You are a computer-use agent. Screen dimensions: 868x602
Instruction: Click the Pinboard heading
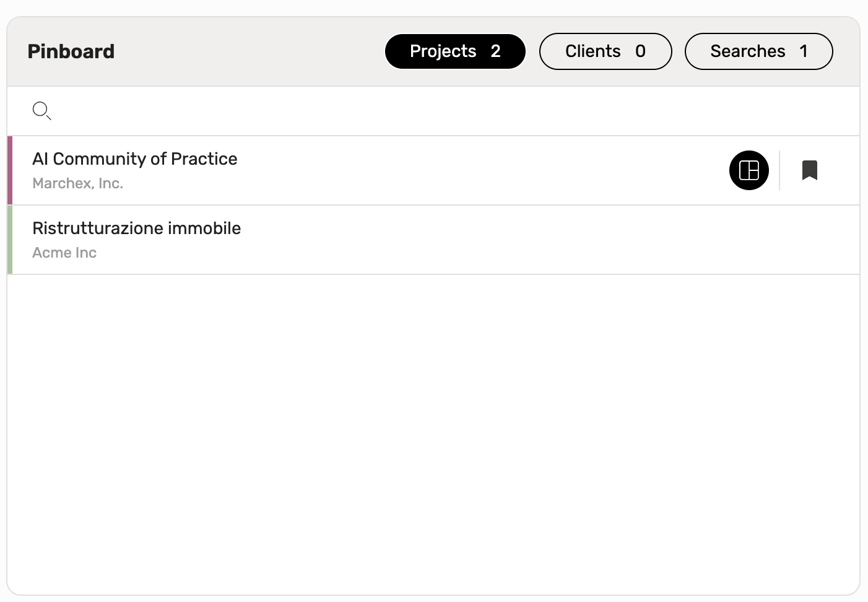(x=71, y=51)
